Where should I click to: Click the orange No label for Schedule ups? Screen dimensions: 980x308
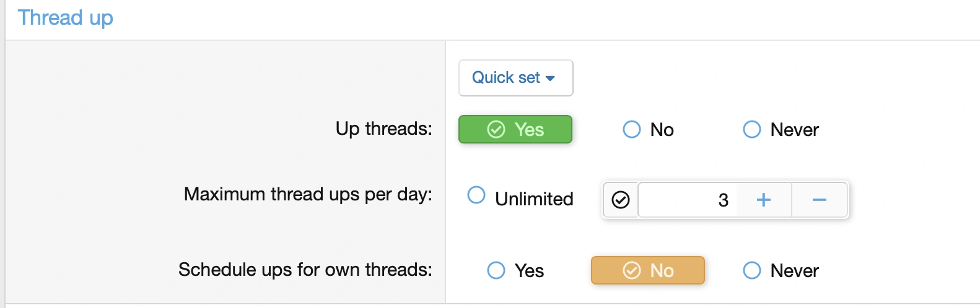click(662, 271)
